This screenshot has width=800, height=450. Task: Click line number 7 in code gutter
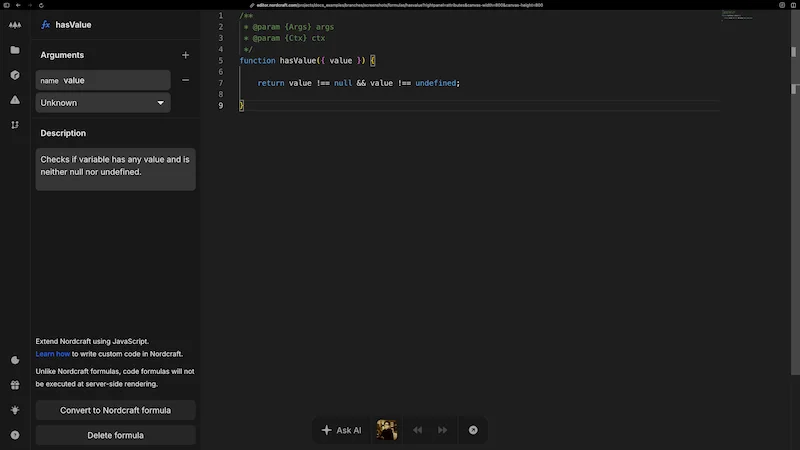(221, 83)
